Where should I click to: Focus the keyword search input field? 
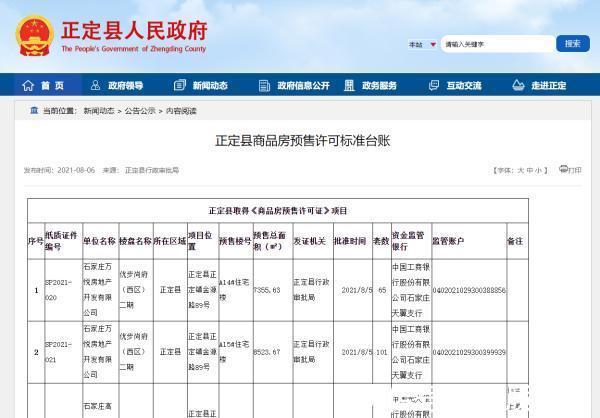point(498,44)
